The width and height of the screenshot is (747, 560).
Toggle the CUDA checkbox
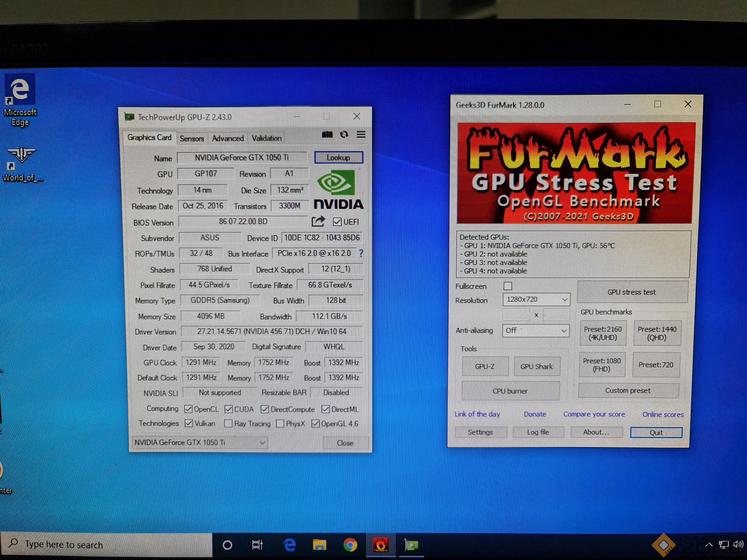[x=229, y=409]
